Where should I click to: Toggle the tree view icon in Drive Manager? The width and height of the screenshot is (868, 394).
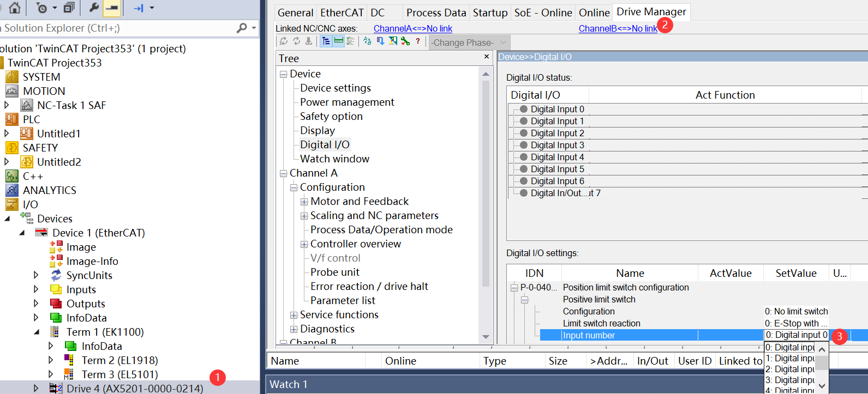point(326,41)
